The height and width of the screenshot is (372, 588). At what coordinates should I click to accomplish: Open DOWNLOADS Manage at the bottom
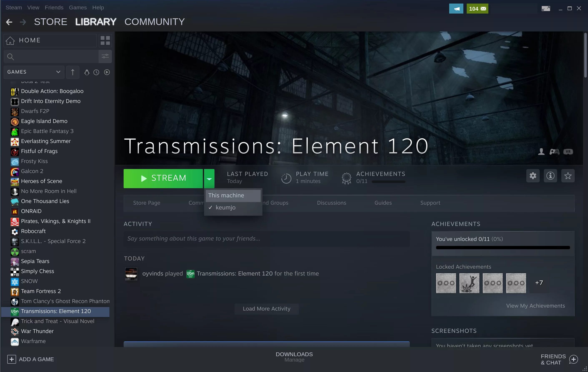coord(294,357)
